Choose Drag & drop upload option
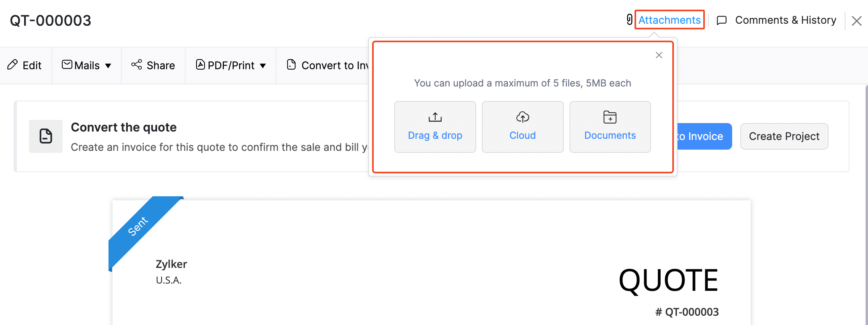Screen dimensions: 868x325 coord(435,127)
